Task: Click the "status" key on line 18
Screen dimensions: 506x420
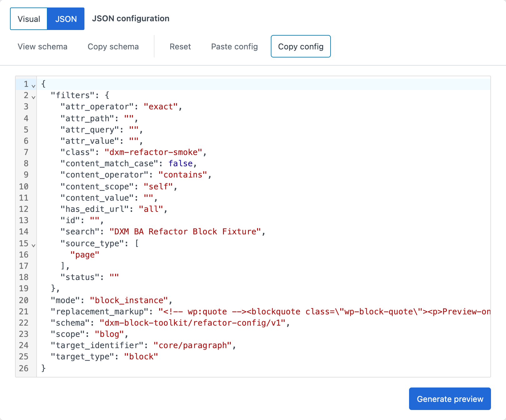Action: pyautogui.click(x=80, y=277)
